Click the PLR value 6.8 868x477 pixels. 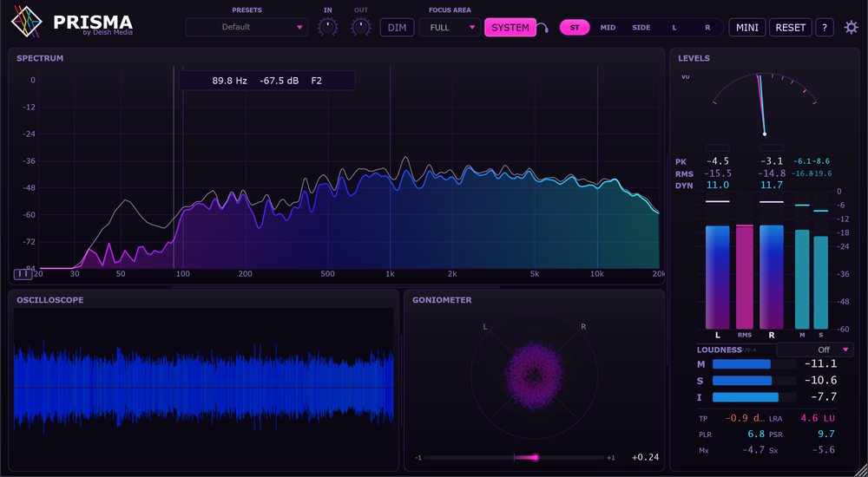[x=756, y=434]
